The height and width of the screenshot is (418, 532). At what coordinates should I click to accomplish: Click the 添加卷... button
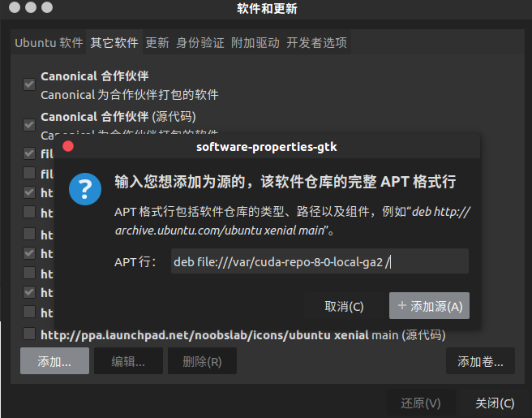[480, 361]
